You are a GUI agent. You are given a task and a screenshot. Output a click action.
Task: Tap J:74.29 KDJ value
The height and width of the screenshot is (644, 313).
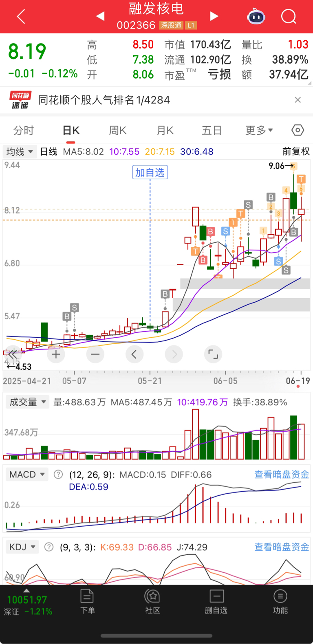coord(192,547)
